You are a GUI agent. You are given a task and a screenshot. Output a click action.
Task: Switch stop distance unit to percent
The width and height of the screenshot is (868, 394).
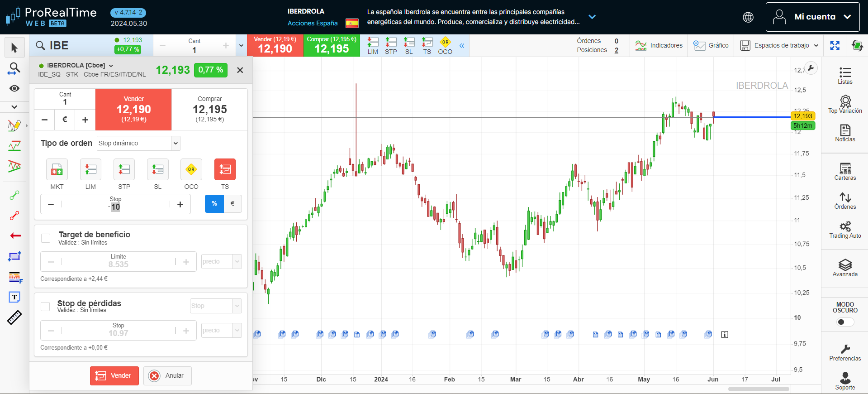(214, 204)
